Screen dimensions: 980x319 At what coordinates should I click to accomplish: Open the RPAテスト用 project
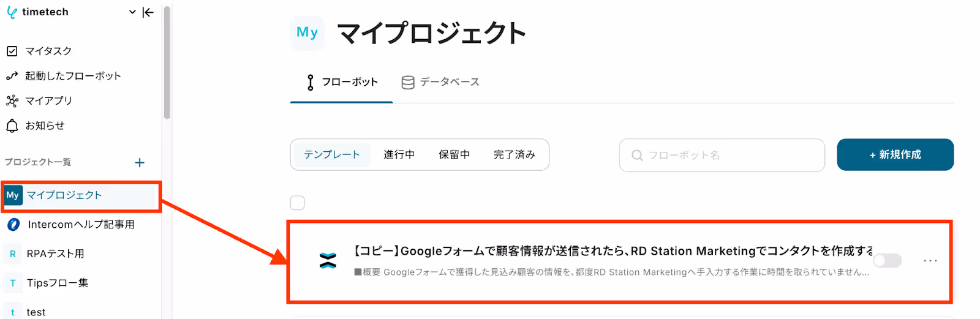(x=55, y=253)
